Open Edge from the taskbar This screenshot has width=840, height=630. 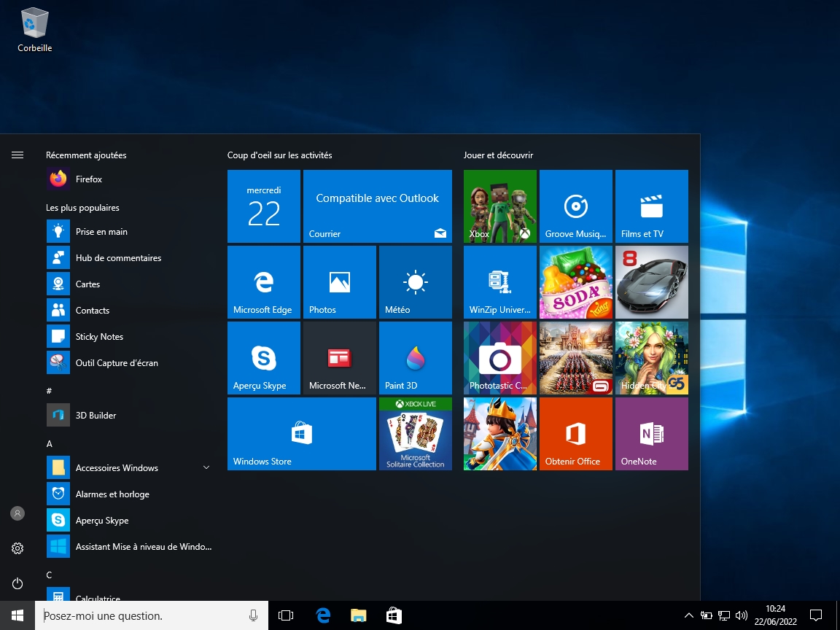323,615
